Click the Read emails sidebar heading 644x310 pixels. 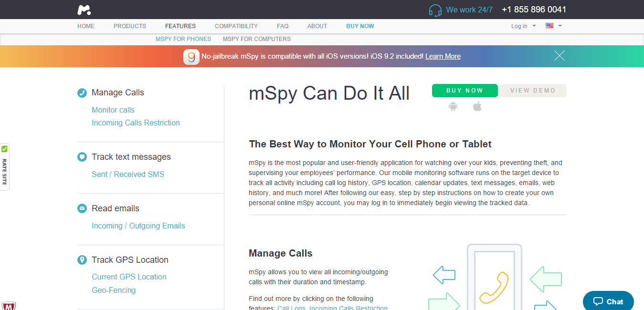point(116,208)
